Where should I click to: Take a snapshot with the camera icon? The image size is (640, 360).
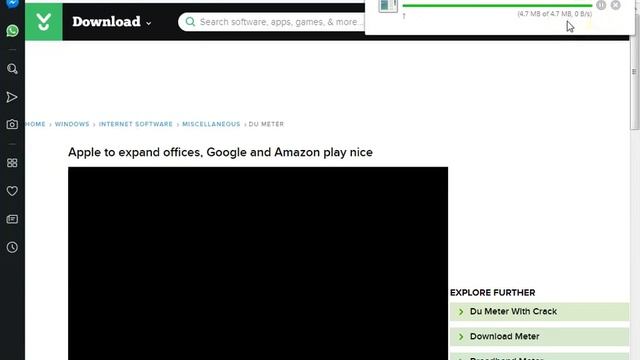click(12, 124)
